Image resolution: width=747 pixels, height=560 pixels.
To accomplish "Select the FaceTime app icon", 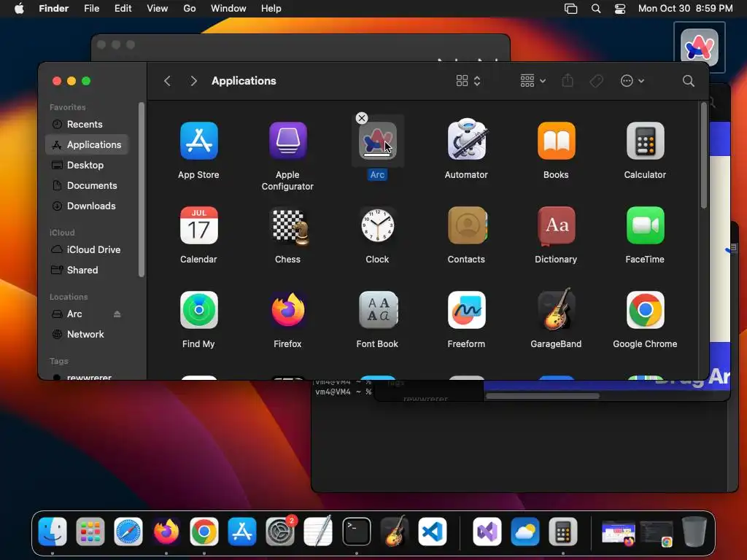I will click(x=645, y=225).
